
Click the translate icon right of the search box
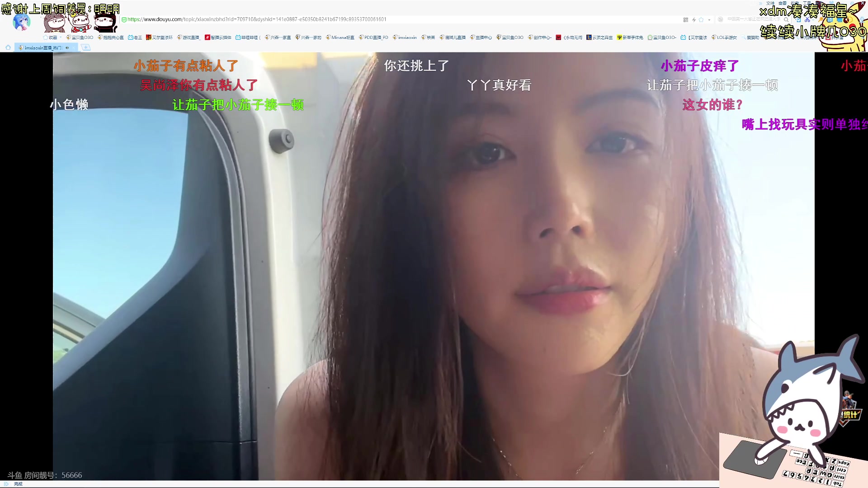click(x=831, y=20)
